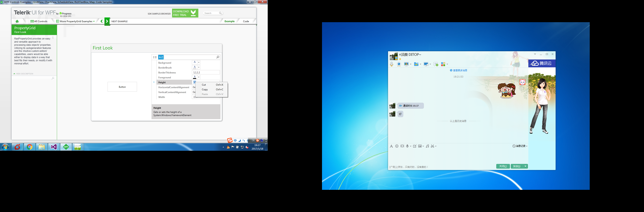644x212 pixels.
Task: Click the 关闭(C) close chat button
Action: tap(503, 166)
